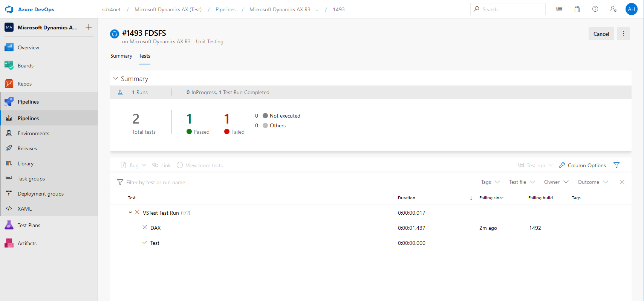Click the Failing since column header

pos(491,198)
